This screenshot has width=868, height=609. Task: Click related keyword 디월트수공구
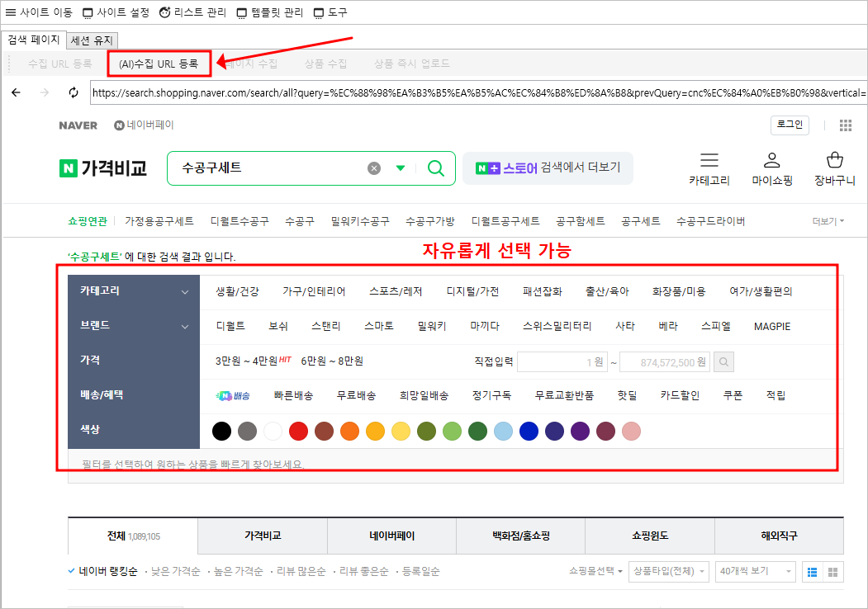240,221
